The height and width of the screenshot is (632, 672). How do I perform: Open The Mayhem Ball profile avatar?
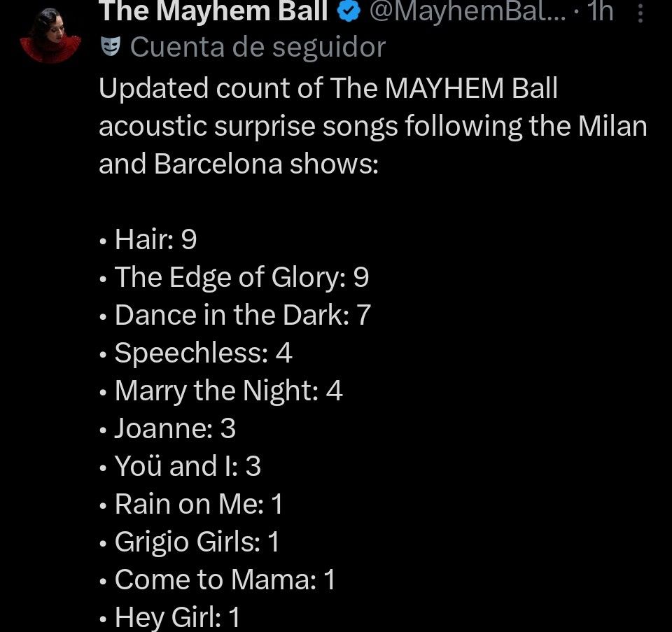tap(50, 35)
